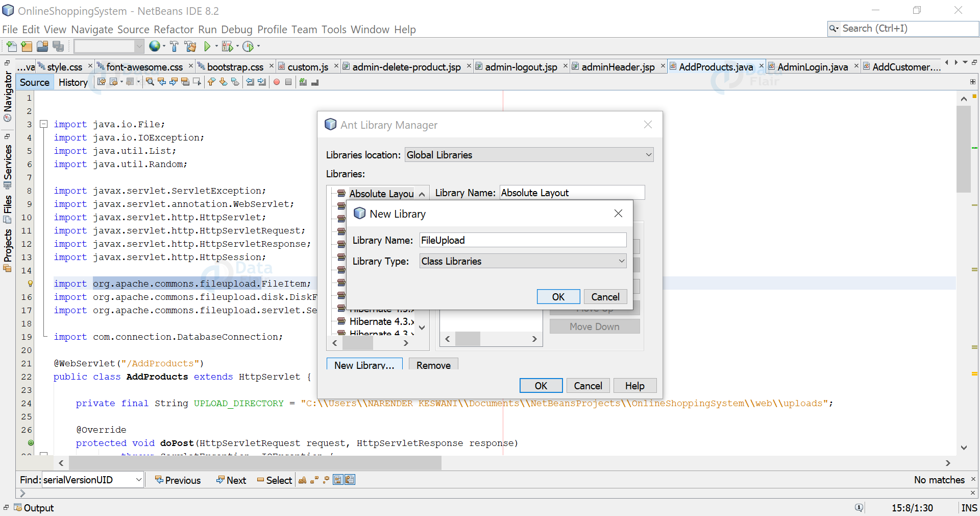Collapse the imports code fold on line 3

point(44,124)
